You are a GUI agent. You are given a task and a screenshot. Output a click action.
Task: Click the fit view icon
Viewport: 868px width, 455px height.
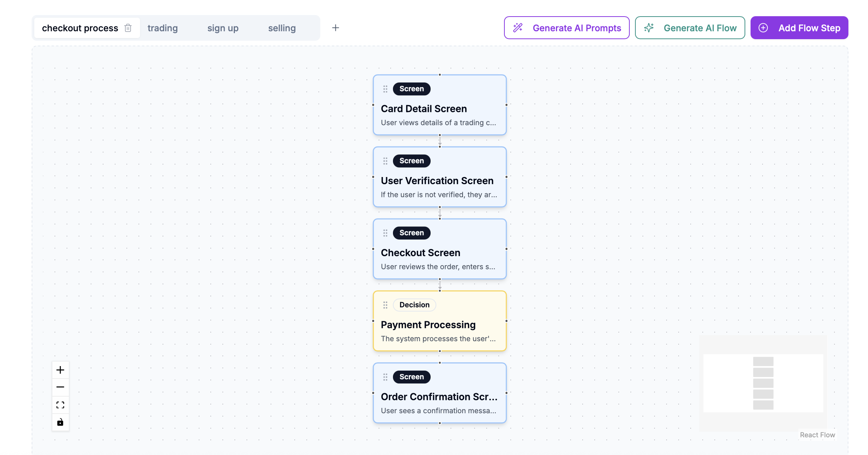60,405
